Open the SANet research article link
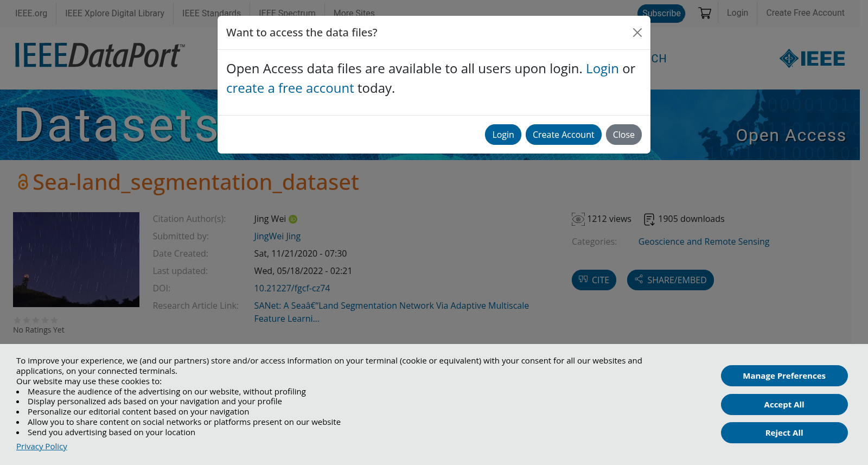Screen dimensions: 868x465 (391, 312)
